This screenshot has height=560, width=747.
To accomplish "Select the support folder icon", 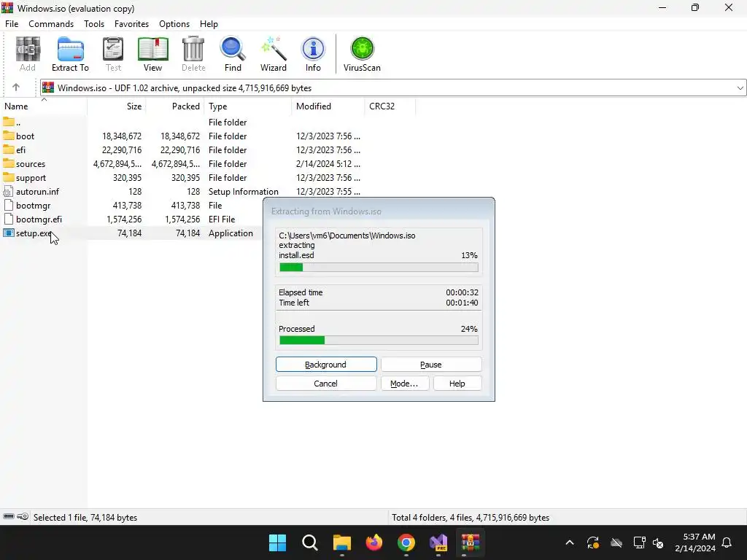I will (x=9, y=177).
